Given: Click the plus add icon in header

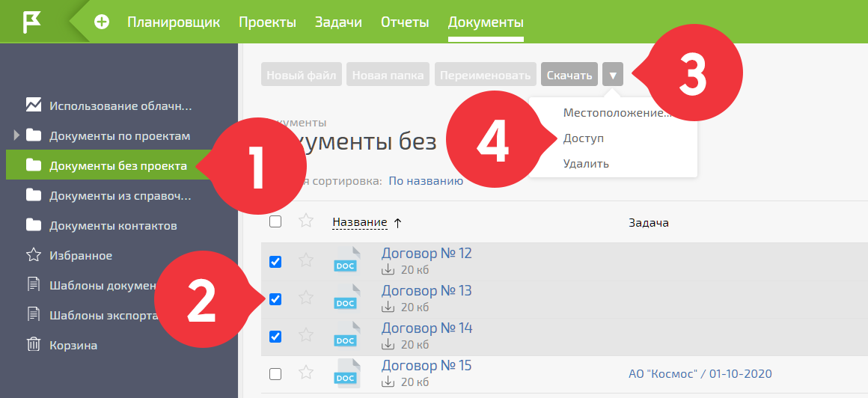Looking at the screenshot, I should click(x=102, y=22).
